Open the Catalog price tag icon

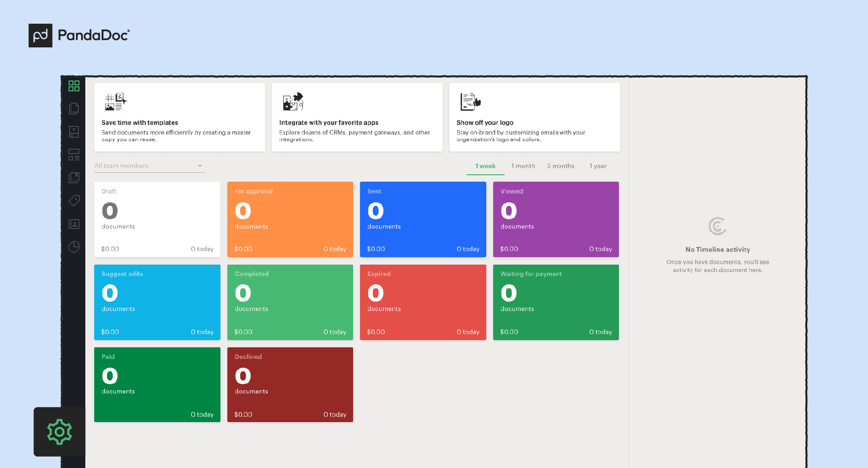74,200
